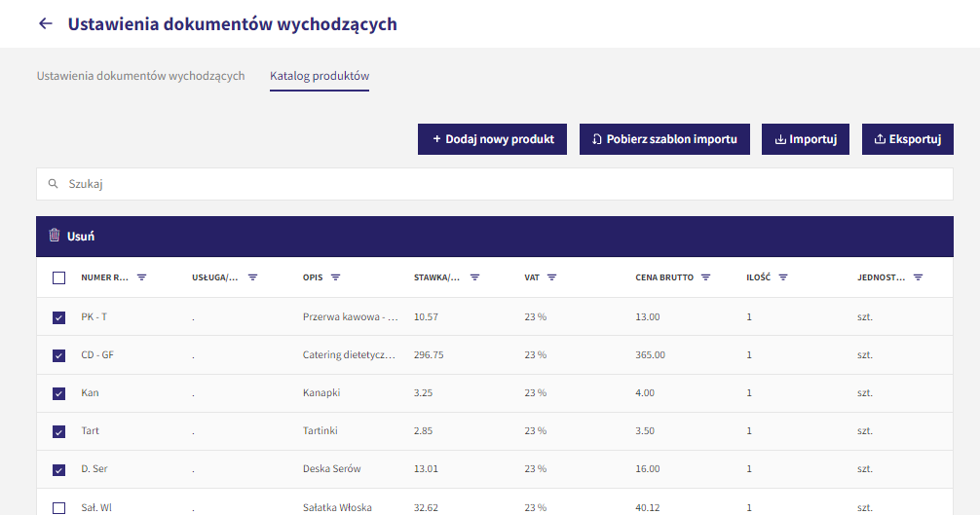Filter the JEDNOST... column
This screenshot has height=515, width=980.
[x=918, y=277]
